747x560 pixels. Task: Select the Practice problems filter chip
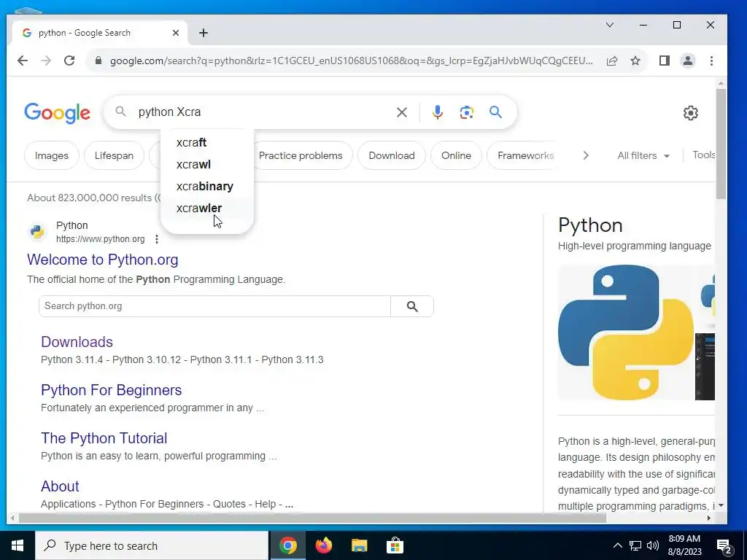point(303,156)
